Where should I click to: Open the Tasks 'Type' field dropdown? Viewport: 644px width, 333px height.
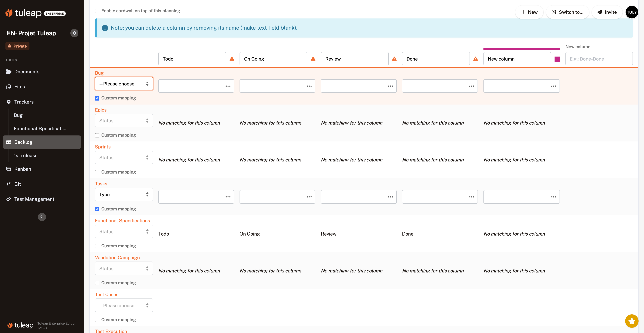124,195
